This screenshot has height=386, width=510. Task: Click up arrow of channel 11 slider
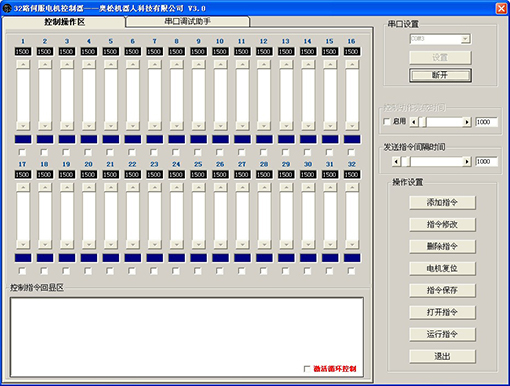pos(242,64)
